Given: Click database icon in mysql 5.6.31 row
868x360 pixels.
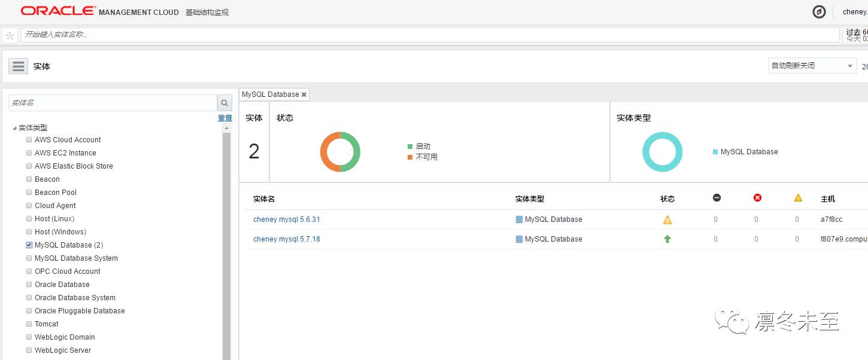Looking at the screenshot, I should pyautogui.click(x=519, y=219).
